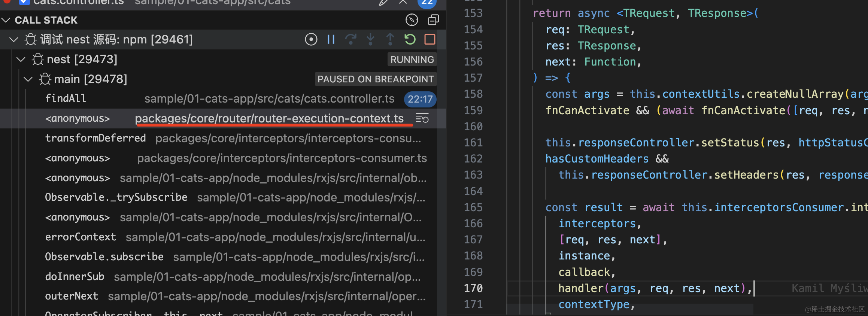Stop the debug session
The width and height of the screenshot is (868, 316).
pos(430,39)
